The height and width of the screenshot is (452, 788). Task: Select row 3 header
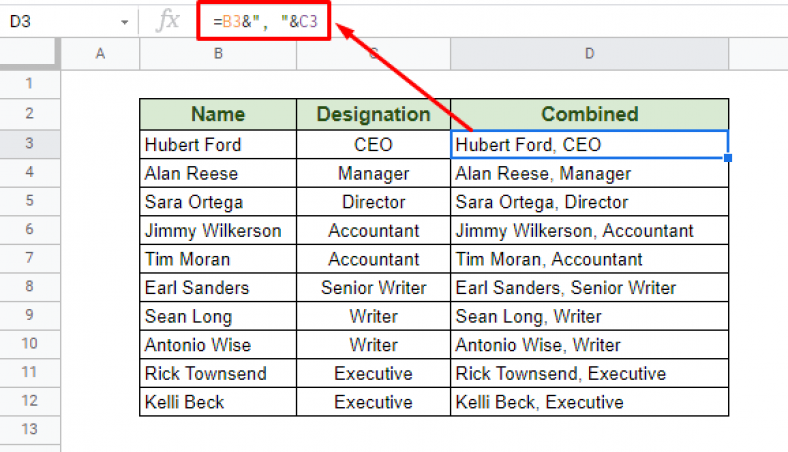tap(30, 144)
